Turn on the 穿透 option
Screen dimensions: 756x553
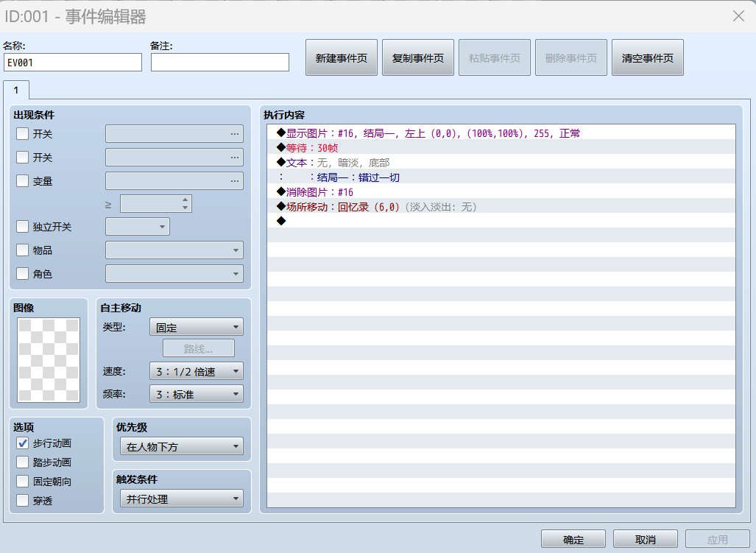click(22, 501)
